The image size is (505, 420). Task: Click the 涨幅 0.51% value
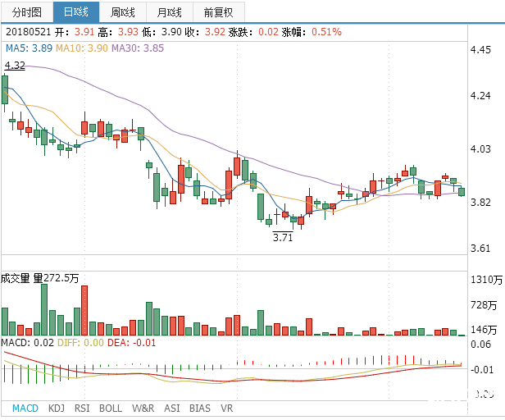point(326,32)
